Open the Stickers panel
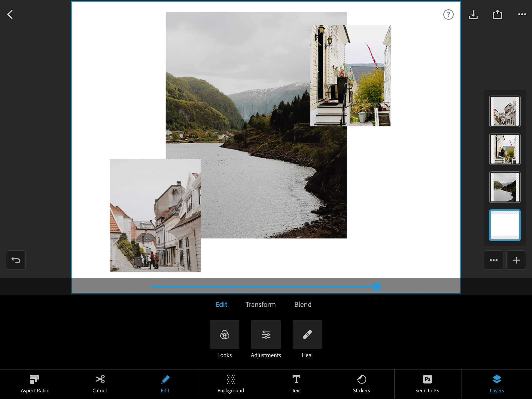Screen dimensions: 532x399 361,384
